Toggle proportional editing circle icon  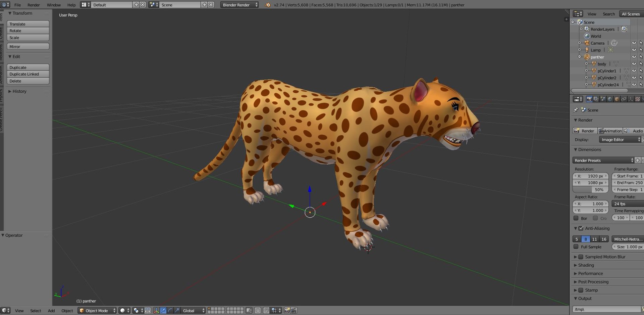(x=258, y=311)
